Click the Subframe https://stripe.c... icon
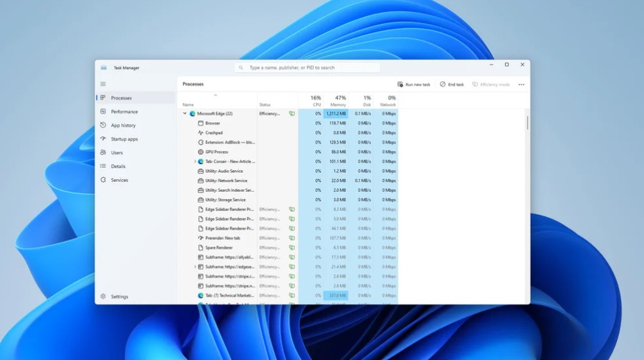The height and width of the screenshot is (360, 644). point(201,276)
